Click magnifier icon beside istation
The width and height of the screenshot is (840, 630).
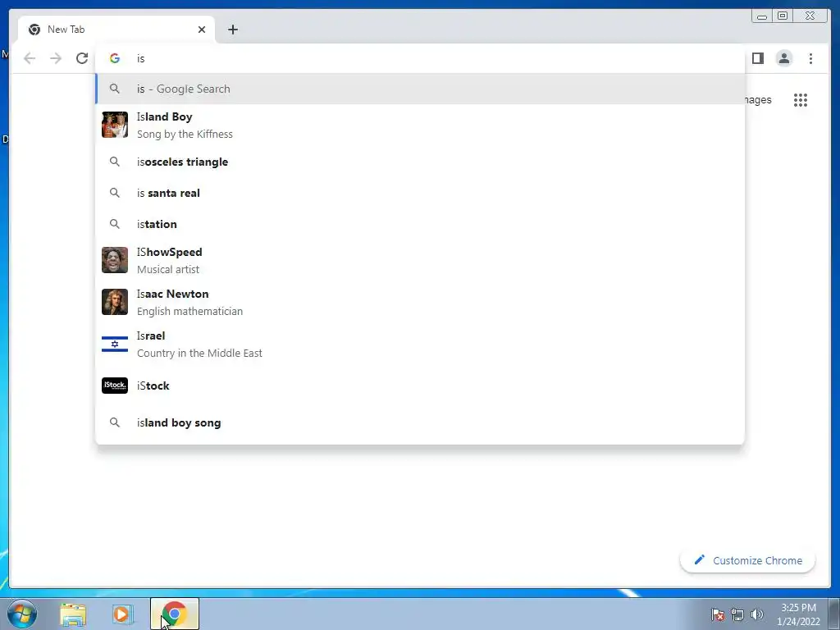tap(115, 223)
